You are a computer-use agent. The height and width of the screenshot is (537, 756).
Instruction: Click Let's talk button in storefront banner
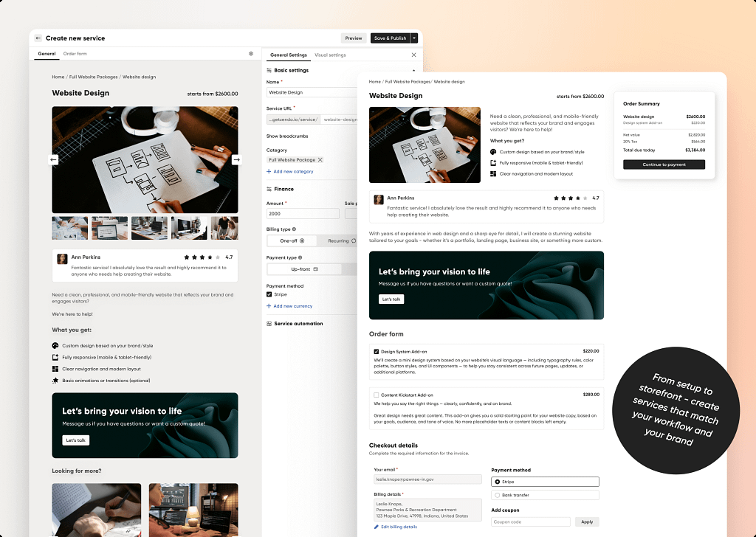pos(391,299)
